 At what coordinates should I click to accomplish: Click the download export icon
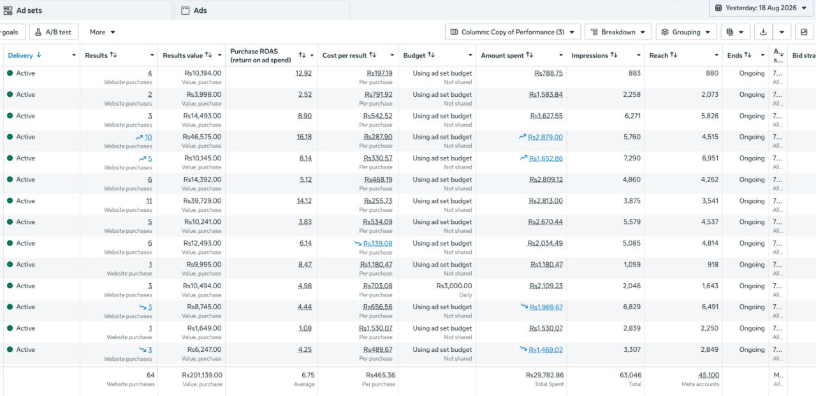coord(763,32)
